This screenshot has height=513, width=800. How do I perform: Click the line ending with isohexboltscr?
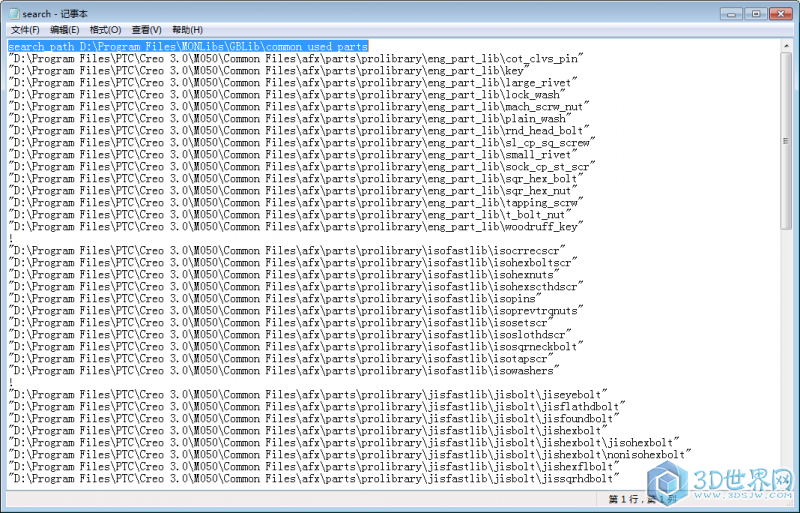[293, 262]
